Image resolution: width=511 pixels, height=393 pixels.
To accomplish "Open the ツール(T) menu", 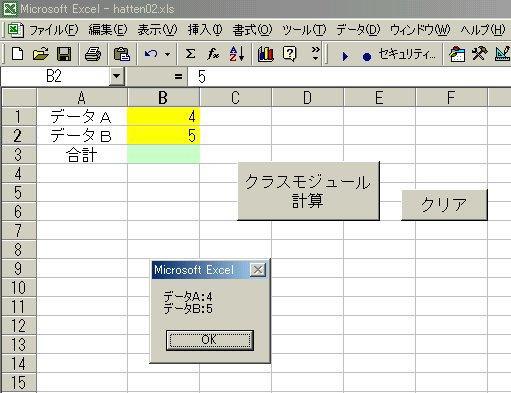I will (x=304, y=30).
